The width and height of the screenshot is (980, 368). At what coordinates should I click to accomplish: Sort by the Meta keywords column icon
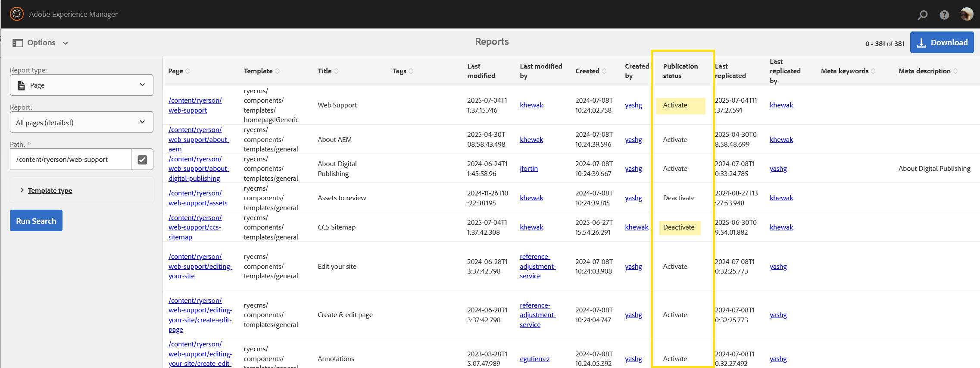point(873,71)
